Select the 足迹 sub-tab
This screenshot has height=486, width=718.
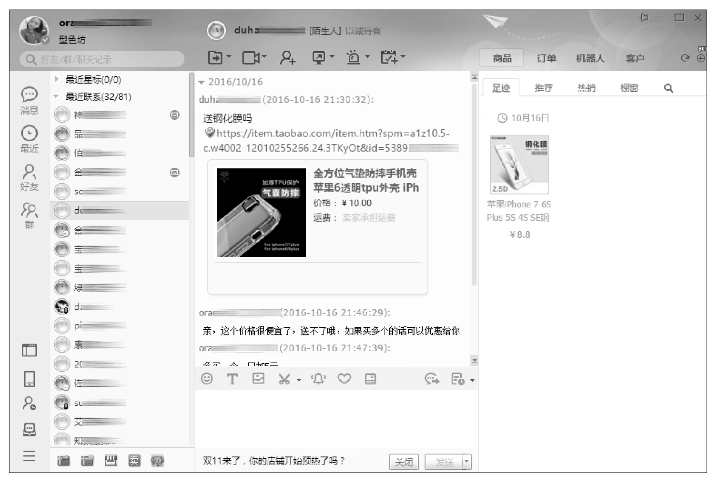pyautogui.click(x=501, y=88)
